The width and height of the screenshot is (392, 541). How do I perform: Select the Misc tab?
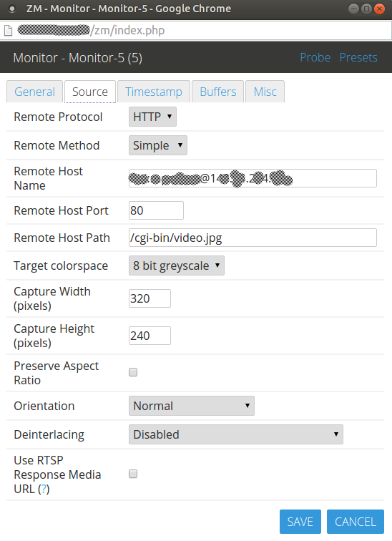point(265,92)
